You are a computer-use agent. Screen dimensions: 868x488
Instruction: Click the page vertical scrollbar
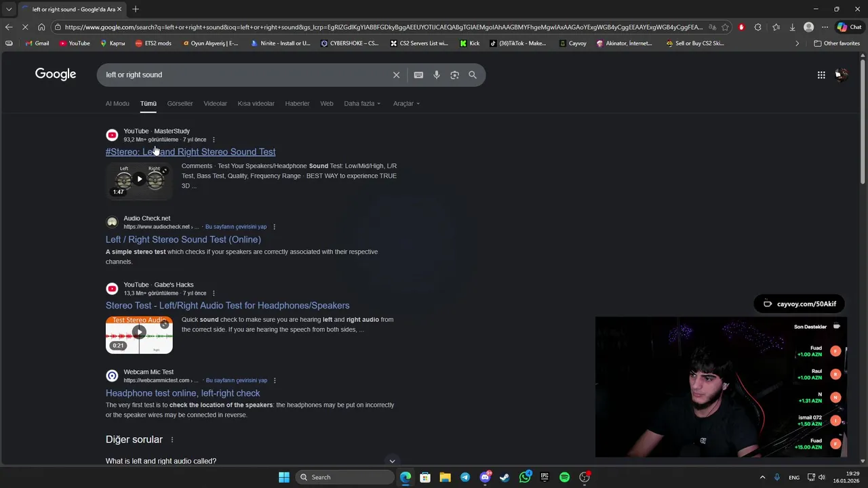(x=863, y=122)
